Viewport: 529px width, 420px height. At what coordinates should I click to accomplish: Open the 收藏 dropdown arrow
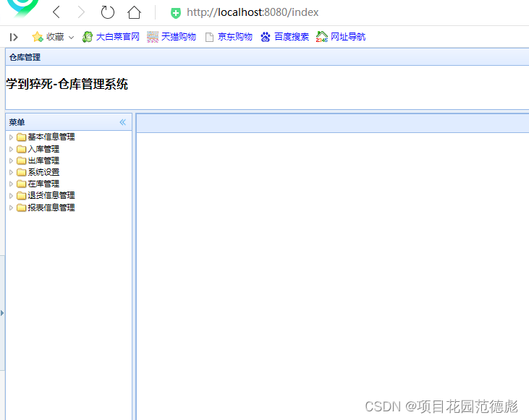coord(71,37)
